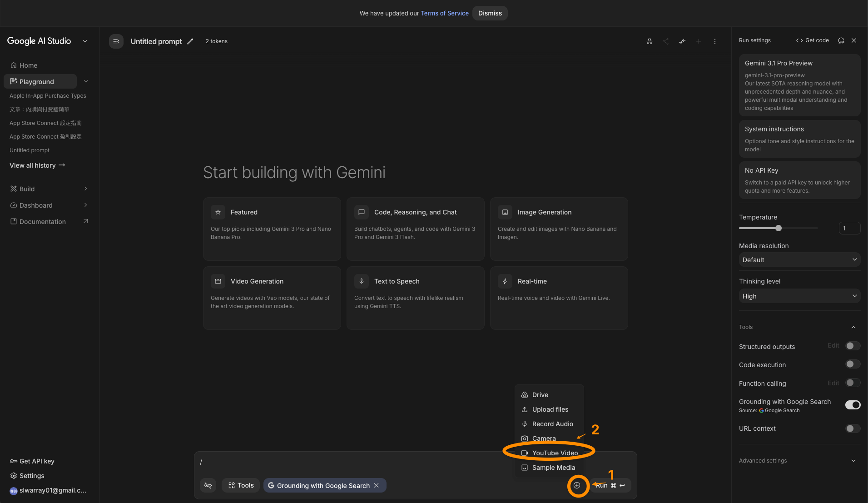Viewport: 868px width, 503px height.
Task: Remove the Grounding with Google Search chip
Action: (377, 485)
